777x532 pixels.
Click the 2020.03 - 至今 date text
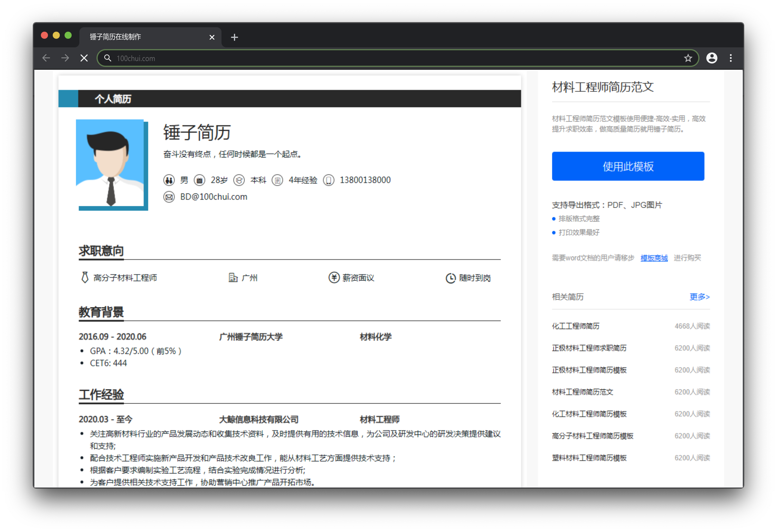tap(106, 419)
